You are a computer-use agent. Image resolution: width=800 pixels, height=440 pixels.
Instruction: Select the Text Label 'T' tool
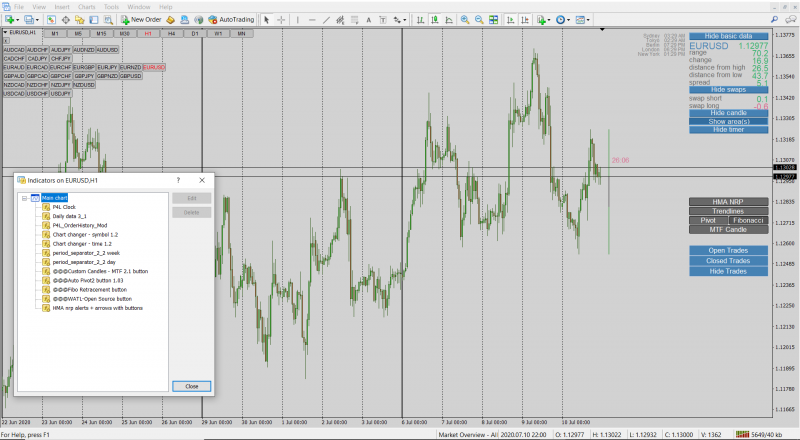pos(383,19)
